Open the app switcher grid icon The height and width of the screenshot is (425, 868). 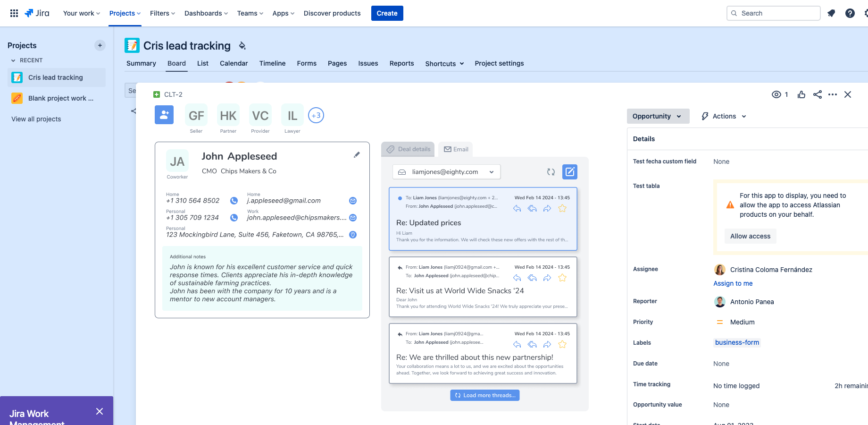coord(14,13)
